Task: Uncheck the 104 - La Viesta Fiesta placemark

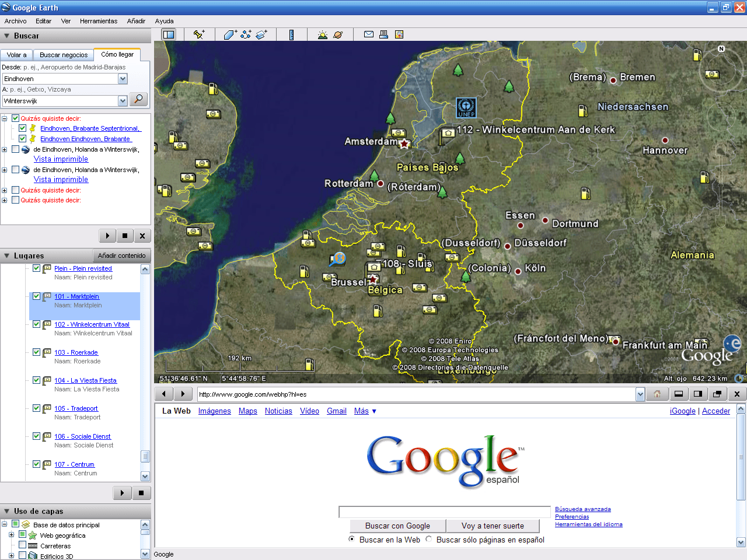Action: click(x=36, y=380)
